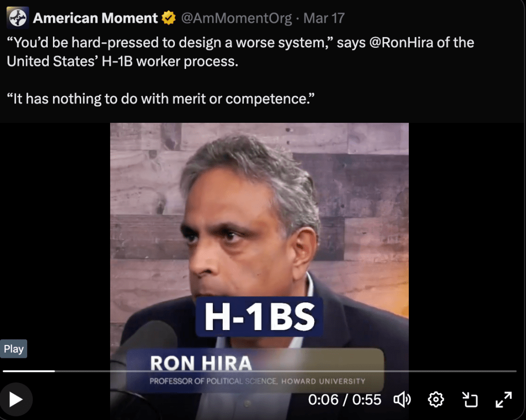This screenshot has width=526, height=420.
Task: Open video settings gear
Action: [436, 399]
